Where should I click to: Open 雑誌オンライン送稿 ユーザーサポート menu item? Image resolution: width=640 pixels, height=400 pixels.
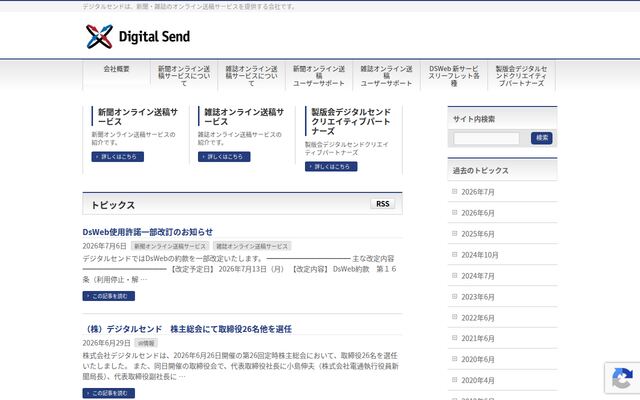(x=386, y=76)
